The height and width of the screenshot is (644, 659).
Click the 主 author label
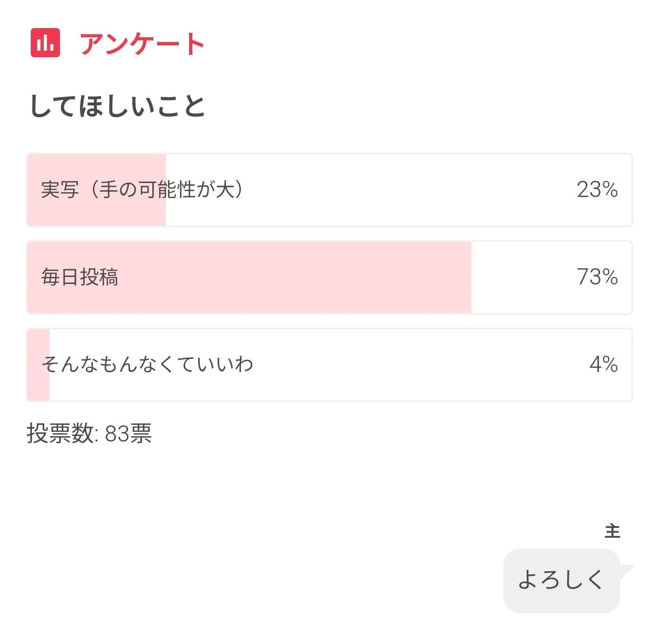click(x=612, y=531)
